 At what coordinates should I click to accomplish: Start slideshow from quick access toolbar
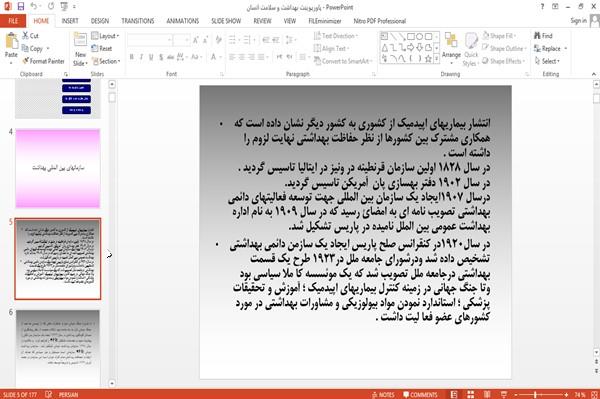pos(64,7)
